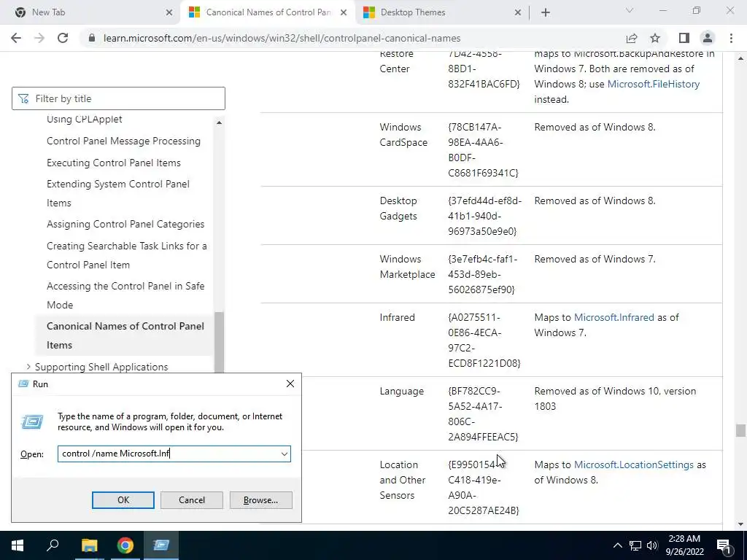Click the Windows Marketplace cell

407,267
